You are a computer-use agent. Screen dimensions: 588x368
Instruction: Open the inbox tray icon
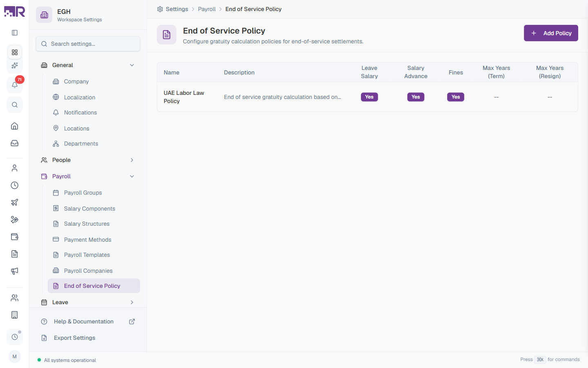click(x=15, y=143)
